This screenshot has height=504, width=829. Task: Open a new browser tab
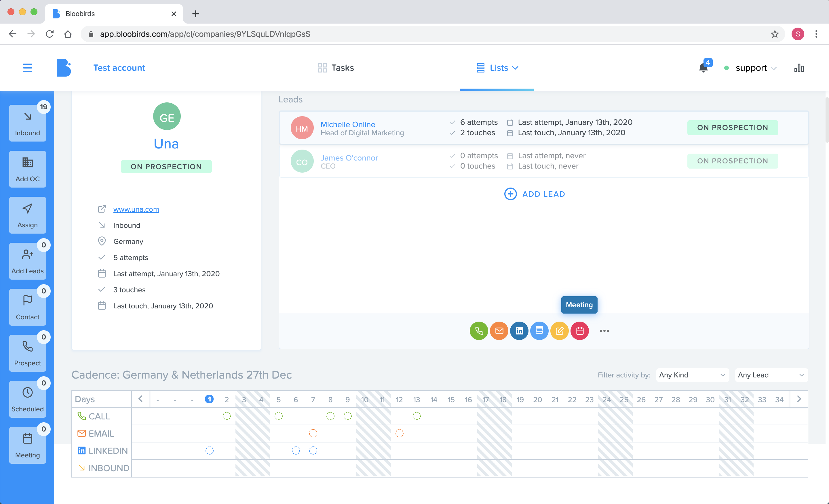pos(195,14)
